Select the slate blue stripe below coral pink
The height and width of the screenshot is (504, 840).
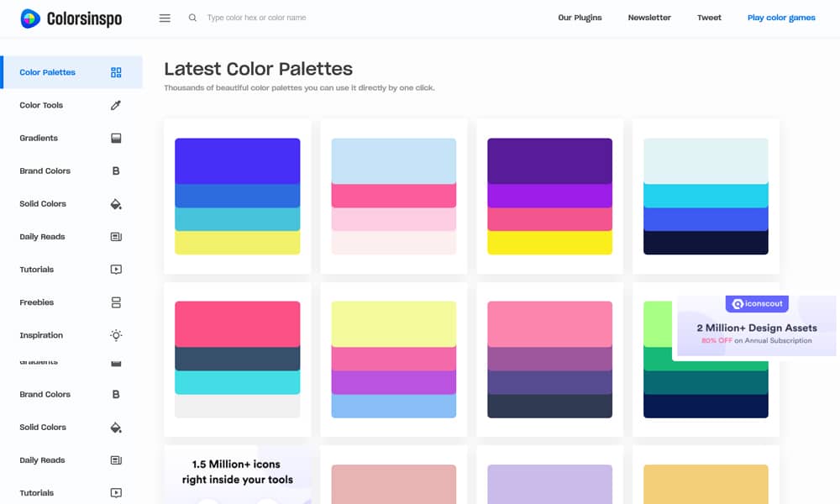(x=238, y=359)
